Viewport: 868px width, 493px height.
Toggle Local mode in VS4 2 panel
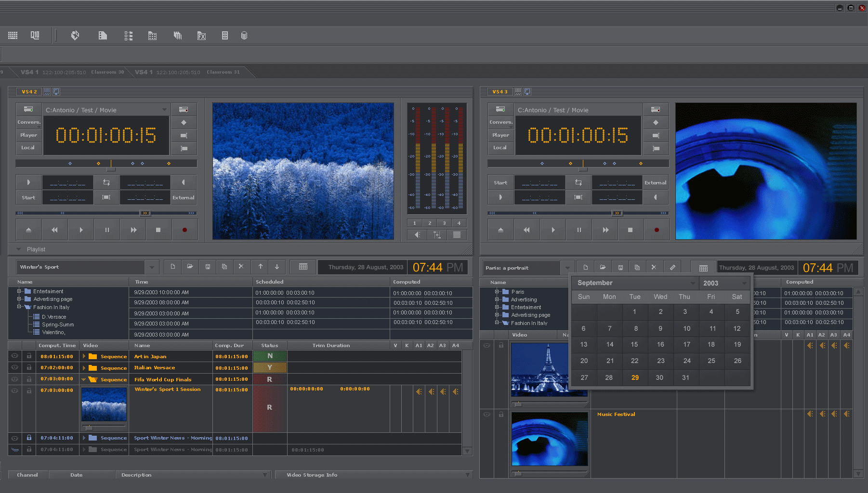coord(28,147)
